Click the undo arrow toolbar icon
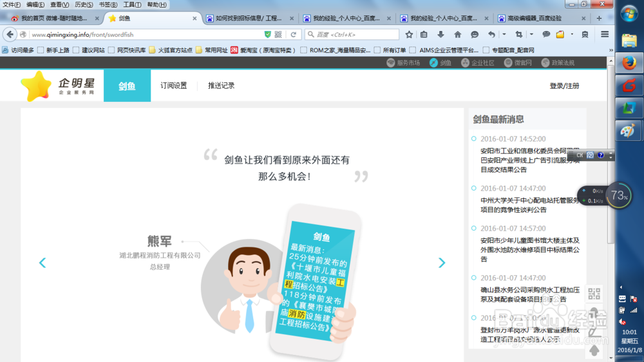644x362 pixels. click(491, 35)
